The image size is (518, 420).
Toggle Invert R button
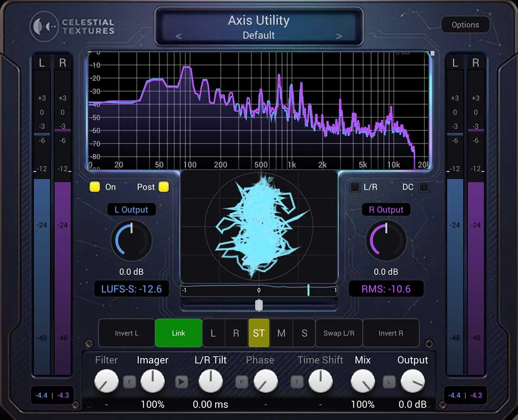[391, 333]
